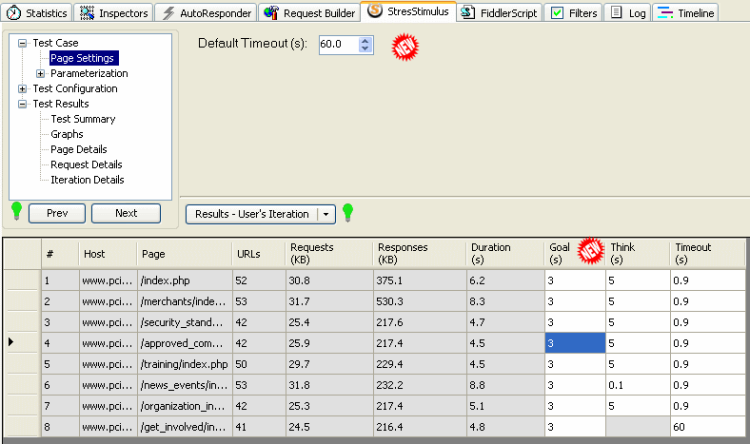This screenshot has width=750, height=444.
Task: Click the green lightbulb beside Results dropdown
Action: [x=348, y=212]
